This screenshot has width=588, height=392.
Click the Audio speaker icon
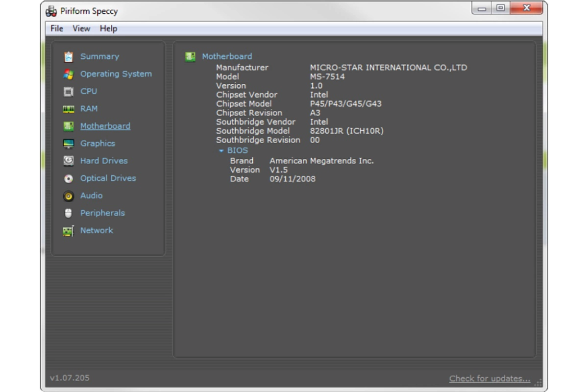(x=69, y=196)
